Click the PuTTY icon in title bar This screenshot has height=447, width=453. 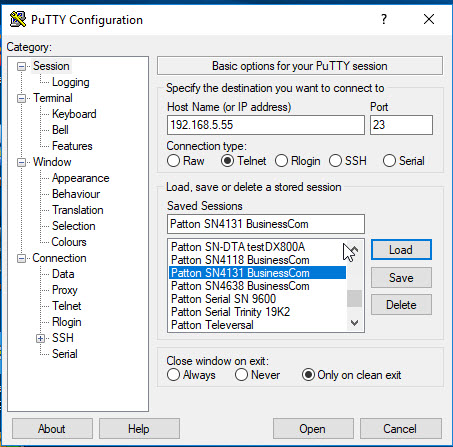click(x=18, y=19)
